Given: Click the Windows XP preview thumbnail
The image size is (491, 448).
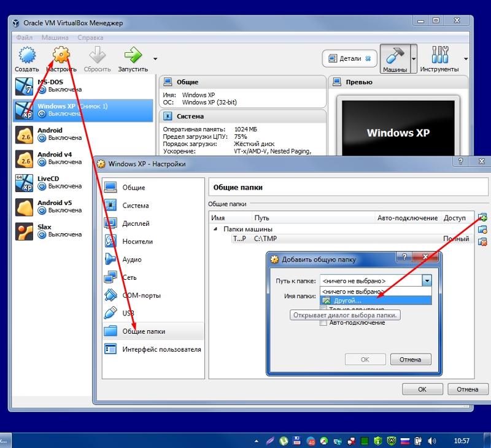Looking at the screenshot, I should 398,128.
